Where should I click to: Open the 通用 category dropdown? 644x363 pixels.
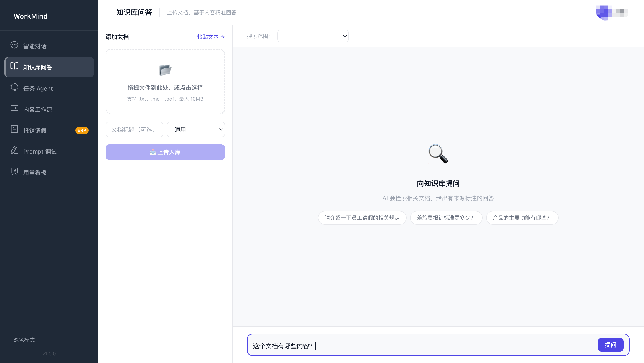point(196,129)
